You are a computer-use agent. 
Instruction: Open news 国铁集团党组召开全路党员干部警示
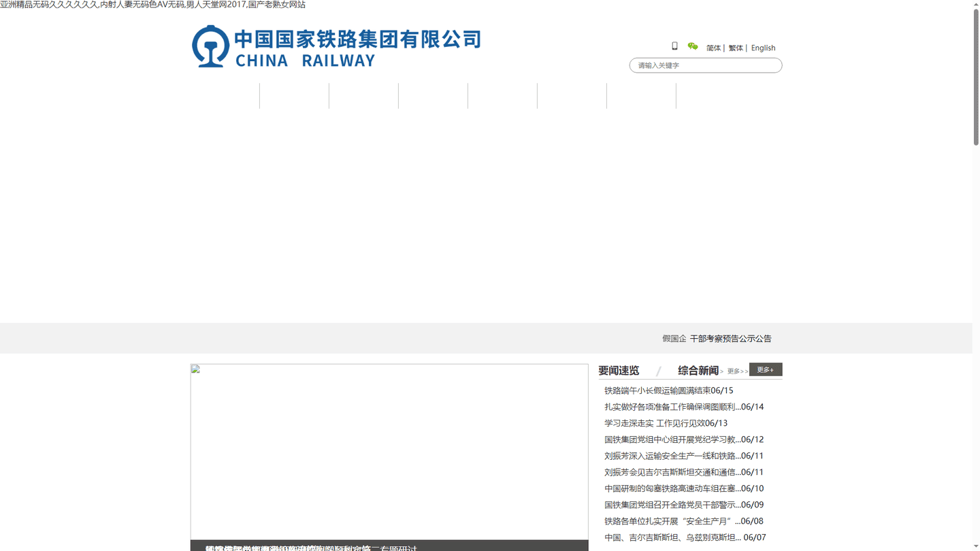tap(672, 505)
